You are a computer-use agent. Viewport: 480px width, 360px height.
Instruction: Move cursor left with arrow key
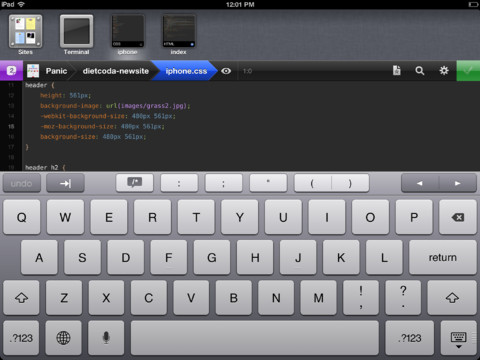click(x=420, y=183)
